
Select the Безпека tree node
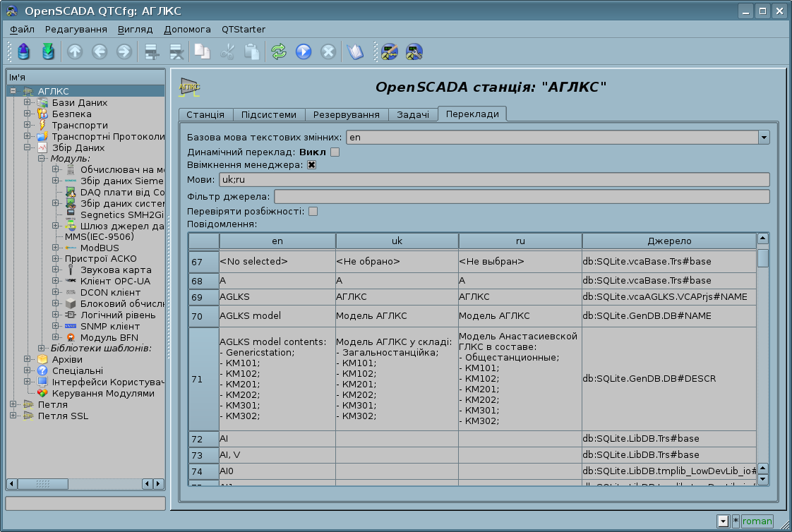pos(72,114)
